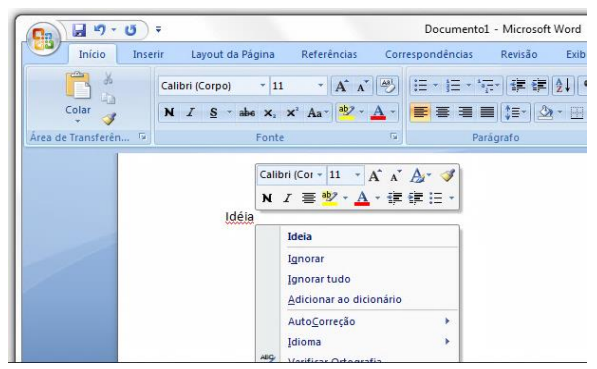Justify text in the ribbon
The image size is (597, 369).
(x=487, y=112)
